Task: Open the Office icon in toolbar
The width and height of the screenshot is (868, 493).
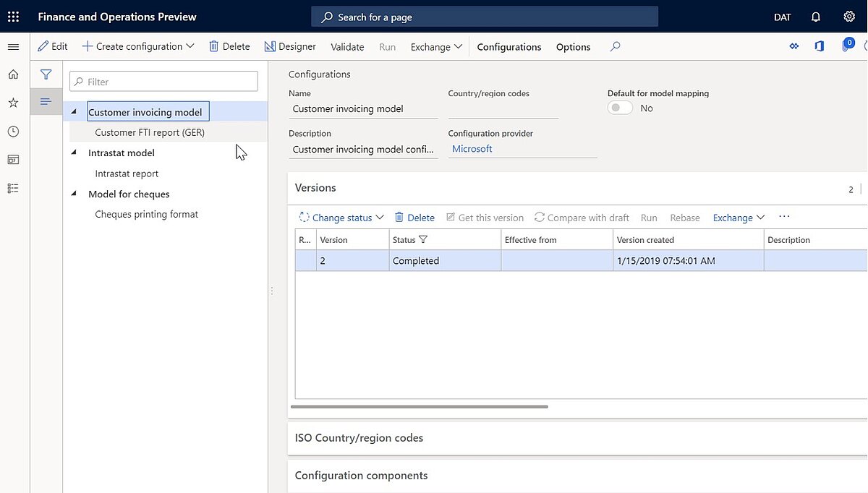Action: point(819,46)
